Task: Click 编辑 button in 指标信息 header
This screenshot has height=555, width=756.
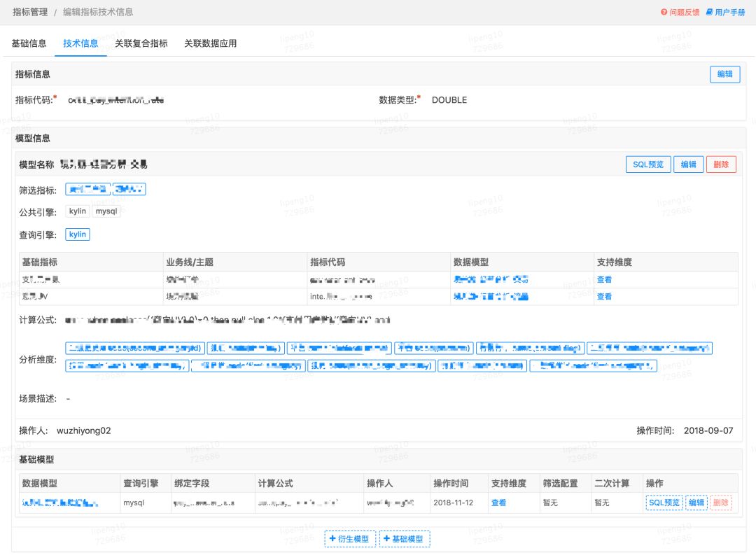Action: [724, 73]
